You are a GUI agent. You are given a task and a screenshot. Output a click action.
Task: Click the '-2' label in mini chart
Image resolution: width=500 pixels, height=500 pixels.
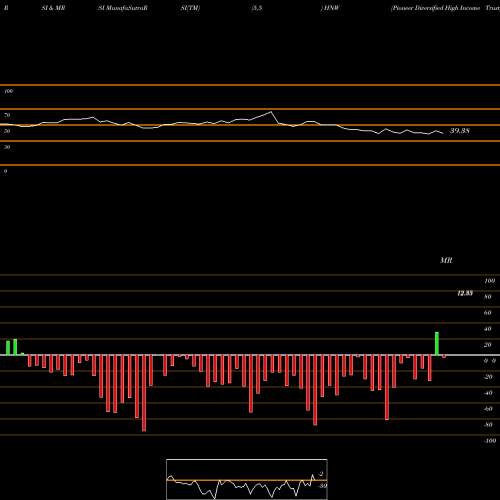[321, 474]
